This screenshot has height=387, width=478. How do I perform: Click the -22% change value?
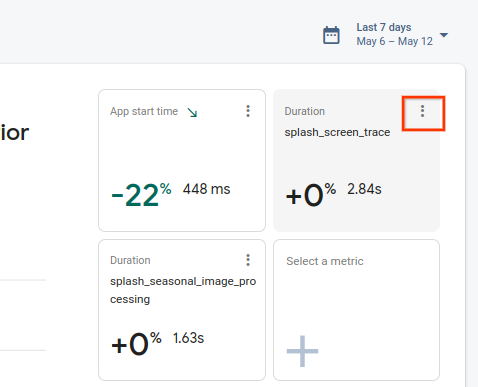[141, 195]
